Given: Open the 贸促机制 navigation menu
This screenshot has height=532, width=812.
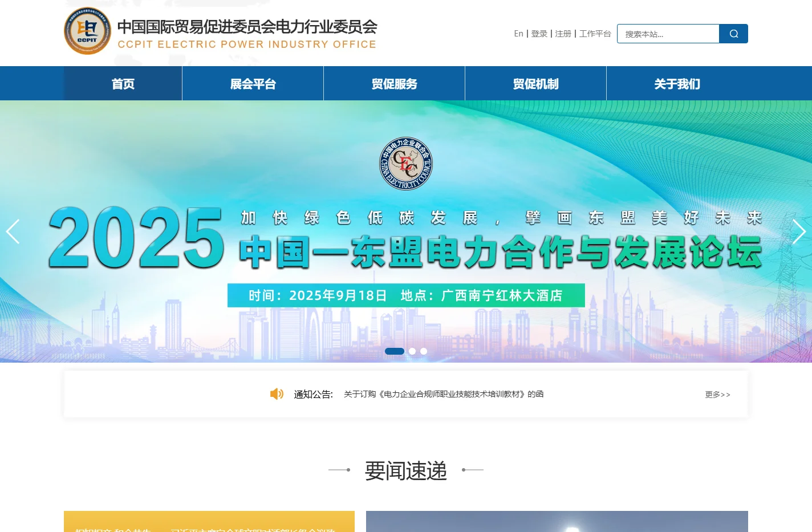Looking at the screenshot, I should click(x=536, y=84).
